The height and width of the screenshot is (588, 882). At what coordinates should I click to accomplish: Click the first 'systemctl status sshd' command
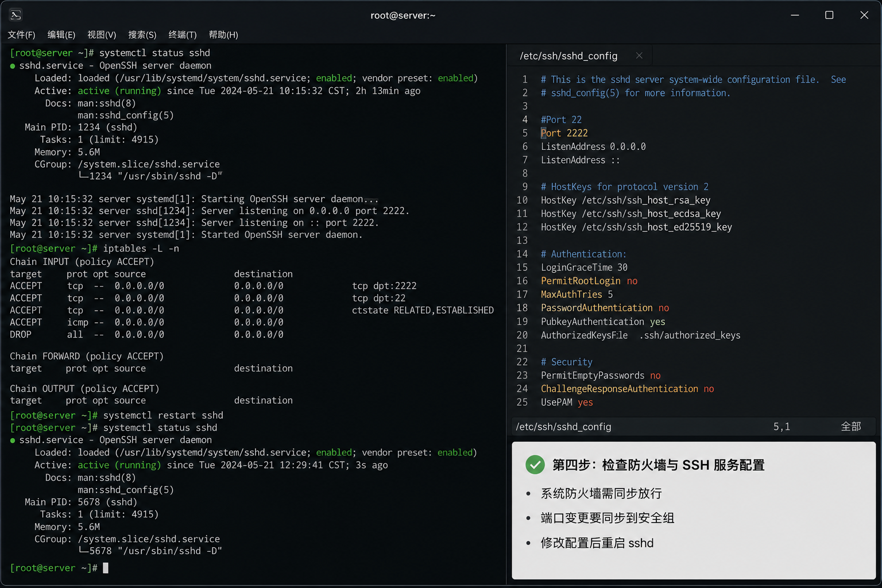click(x=154, y=53)
